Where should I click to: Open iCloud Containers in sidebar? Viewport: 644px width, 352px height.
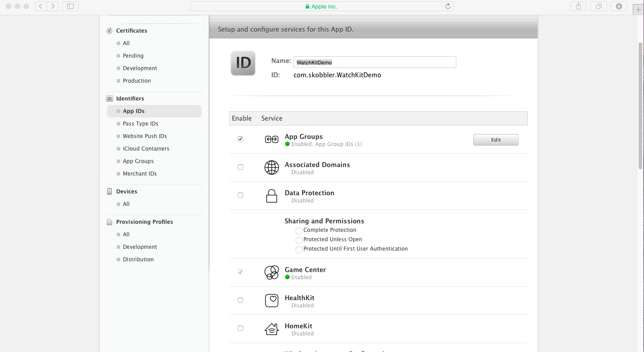146,149
